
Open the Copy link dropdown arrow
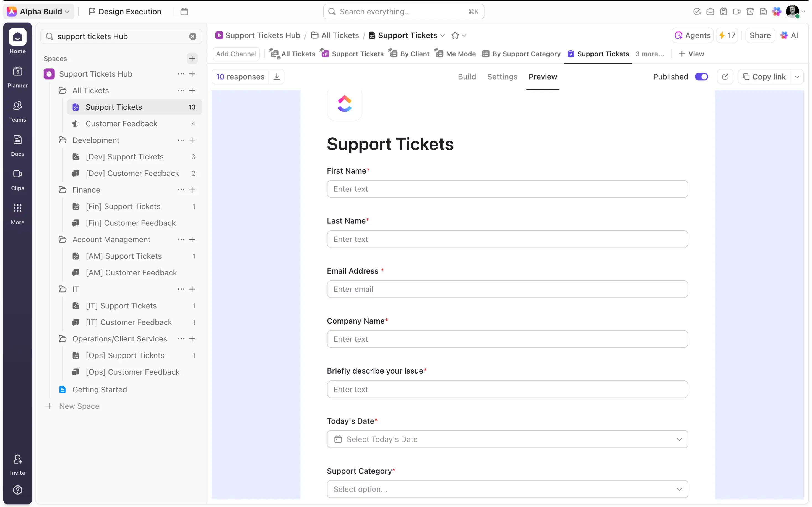tap(798, 77)
